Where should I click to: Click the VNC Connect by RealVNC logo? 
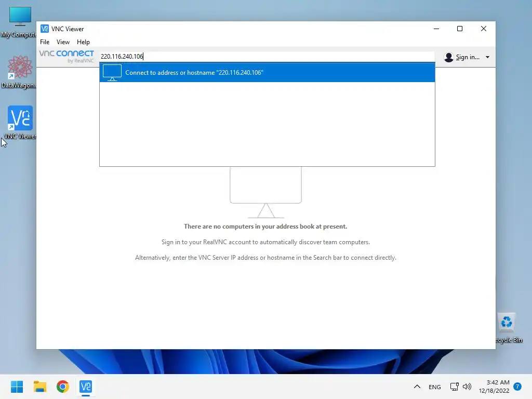click(66, 56)
